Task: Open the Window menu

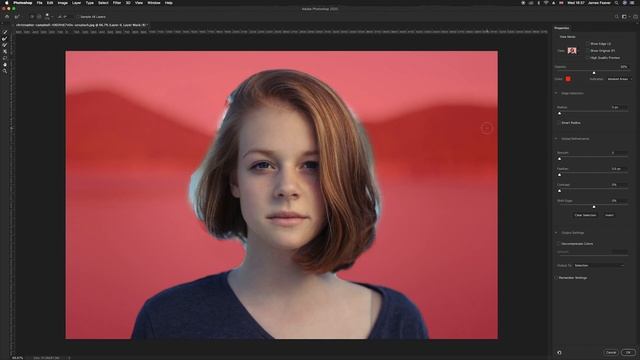Action: point(154,3)
